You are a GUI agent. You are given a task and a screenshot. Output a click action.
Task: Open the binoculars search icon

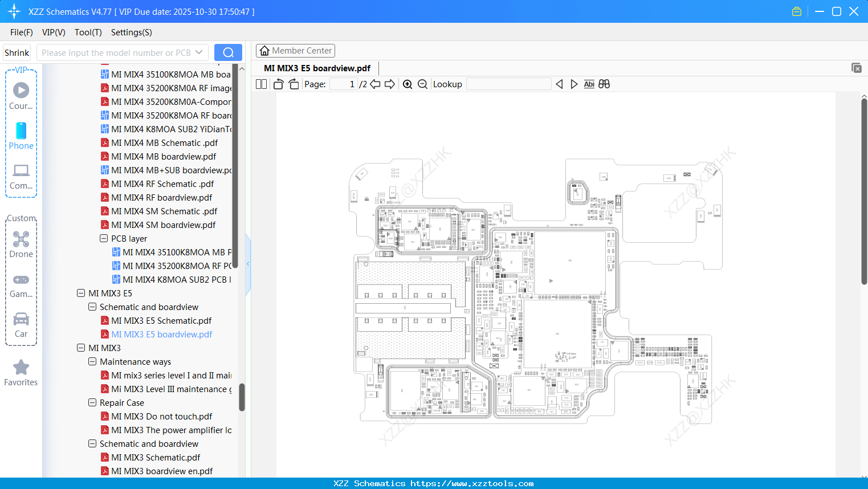point(604,84)
